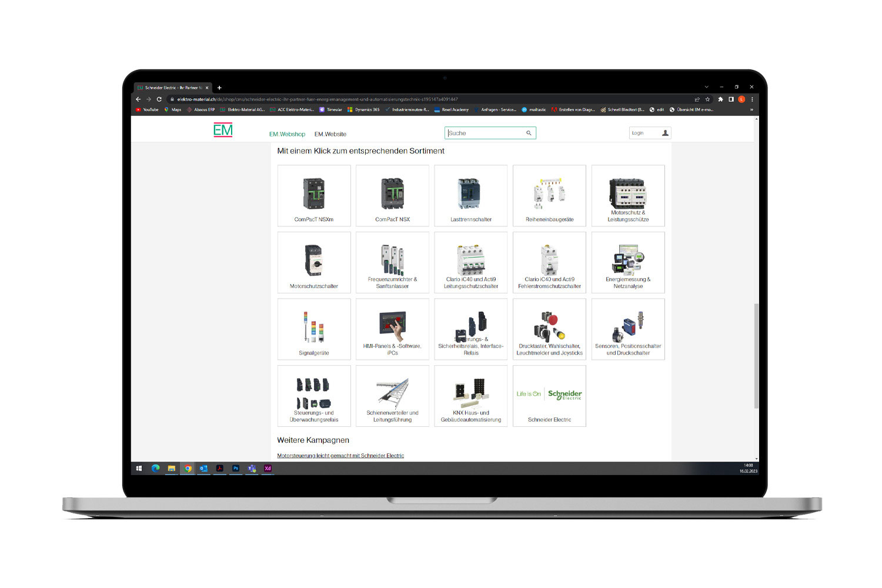Click the browser address bar URL

pos(318,99)
